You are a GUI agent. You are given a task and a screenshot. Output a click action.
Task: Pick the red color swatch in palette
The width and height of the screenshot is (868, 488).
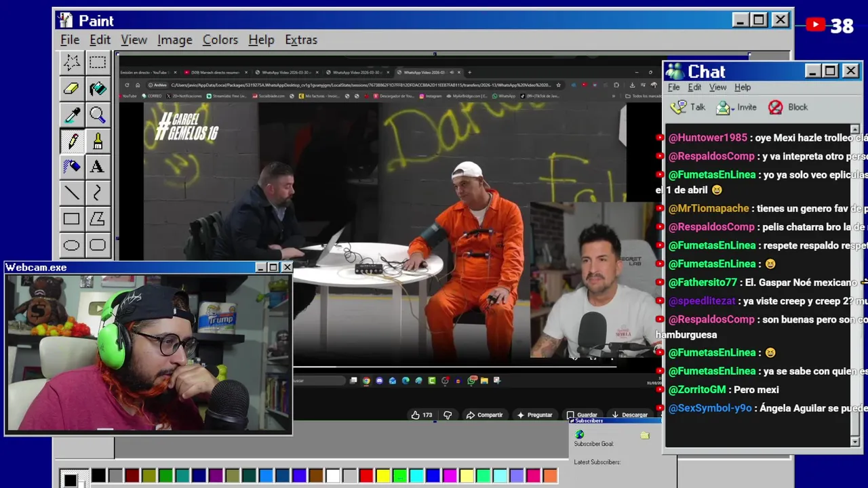pyautogui.click(x=366, y=476)
